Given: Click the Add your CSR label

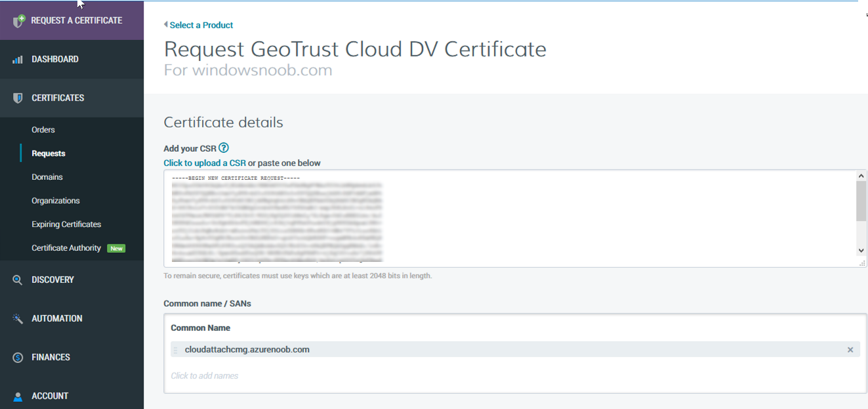Looking at the screenshot, I should click(x=190, y=148).
